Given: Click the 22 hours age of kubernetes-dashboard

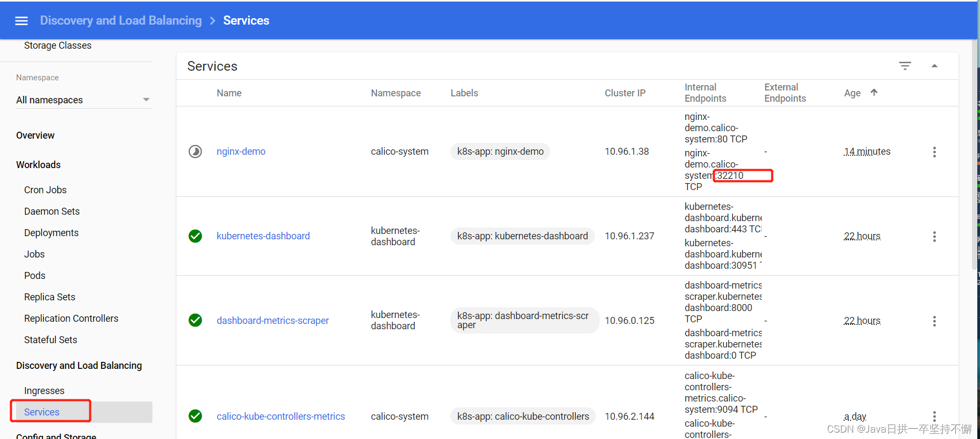Looking at the screenshot, I should tap(862, 236).
